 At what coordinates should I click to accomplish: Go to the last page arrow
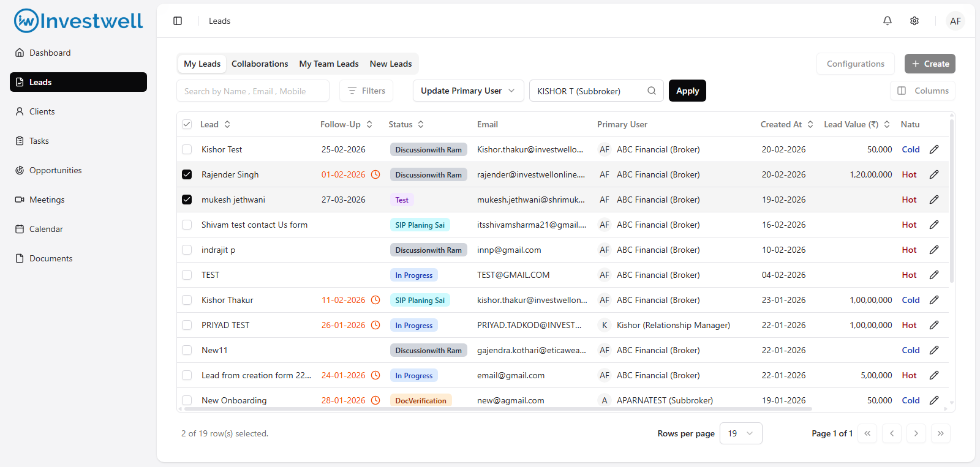[x=941, y=433]
